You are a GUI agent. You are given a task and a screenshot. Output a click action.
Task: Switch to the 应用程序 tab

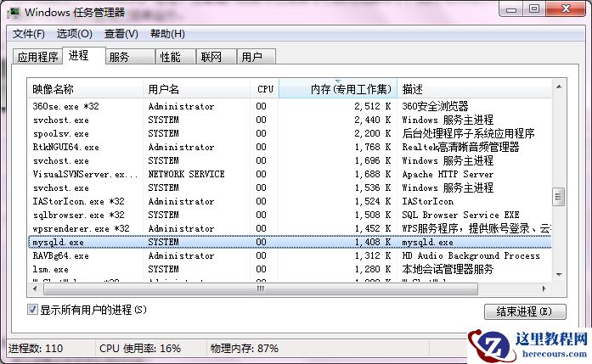pyautogui.click(x=37, y=57)
